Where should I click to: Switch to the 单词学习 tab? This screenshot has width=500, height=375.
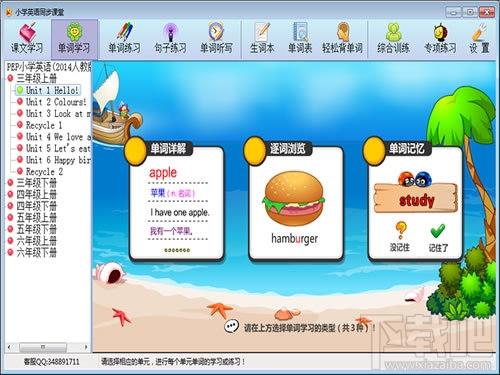74,39
